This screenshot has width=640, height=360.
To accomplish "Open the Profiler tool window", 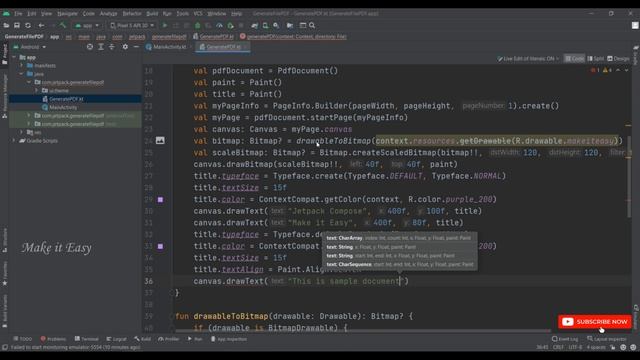I will point(169,339).
